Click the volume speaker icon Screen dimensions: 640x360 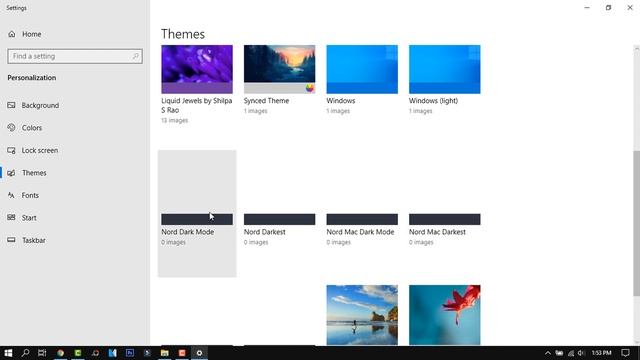[581, 353]
